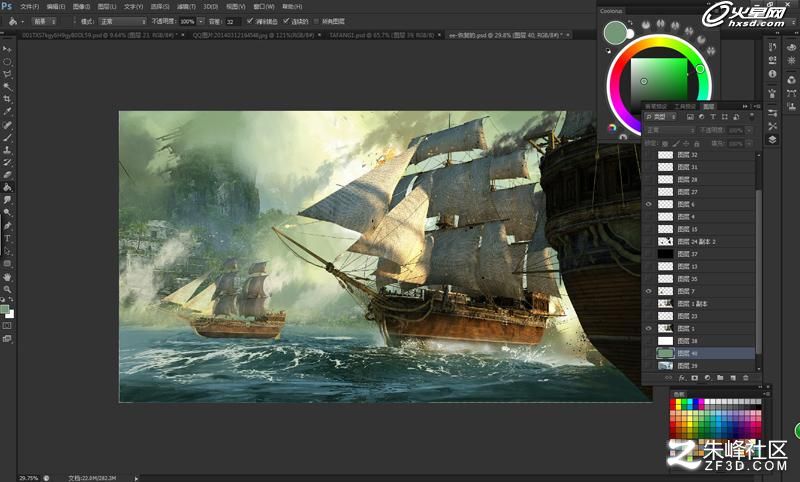Screen dimensions: 800x482
Task: Select the Brush tool
Action: (x=7, y=138)
